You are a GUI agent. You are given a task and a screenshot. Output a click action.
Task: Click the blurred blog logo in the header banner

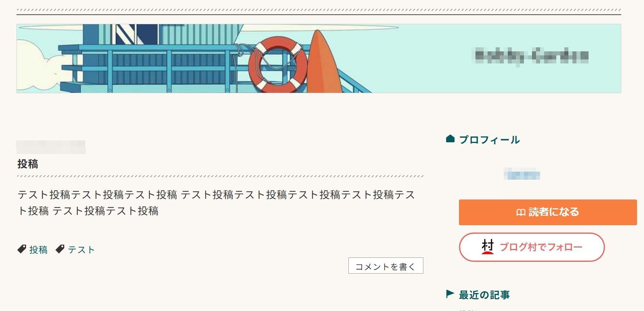pos(531,56)
